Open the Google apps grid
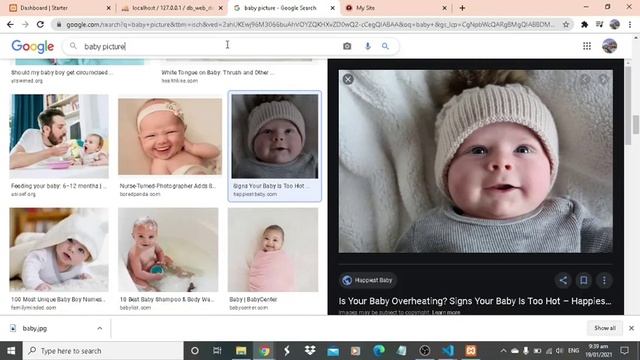Screen dimensions: 640x360 [x=587, y=46]
